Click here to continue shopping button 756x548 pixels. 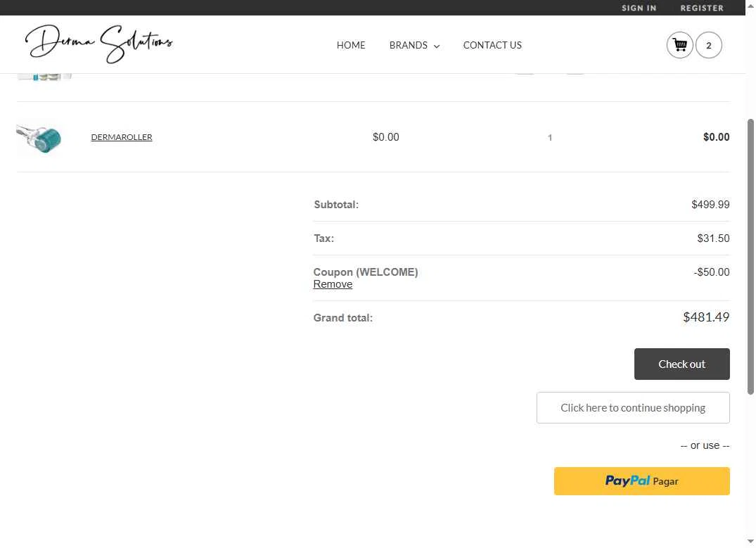(x=633, y=407)
